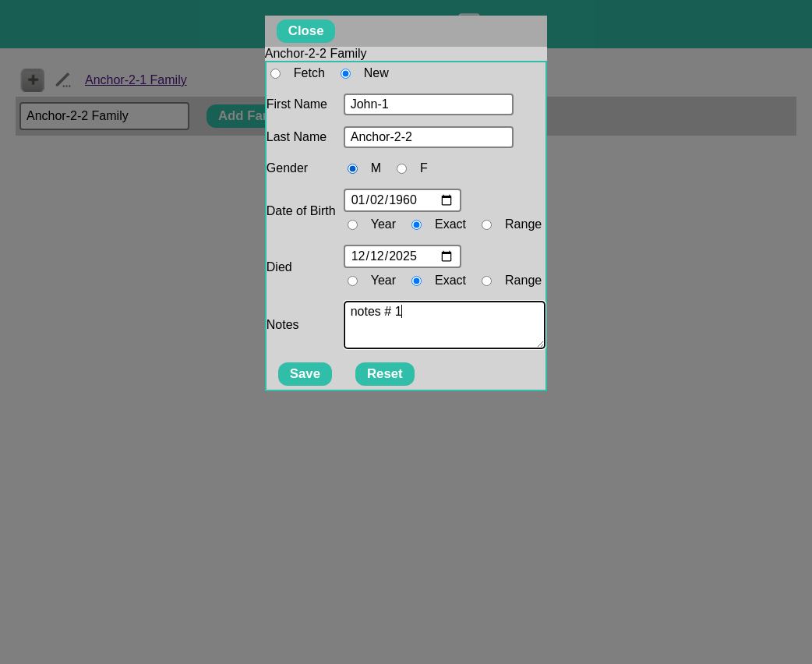Image resolution: width=812 pixels, height=664 pixels.
Task: Click the family name field Anchor-2-2 Family
Action: (x=104, y=116)
